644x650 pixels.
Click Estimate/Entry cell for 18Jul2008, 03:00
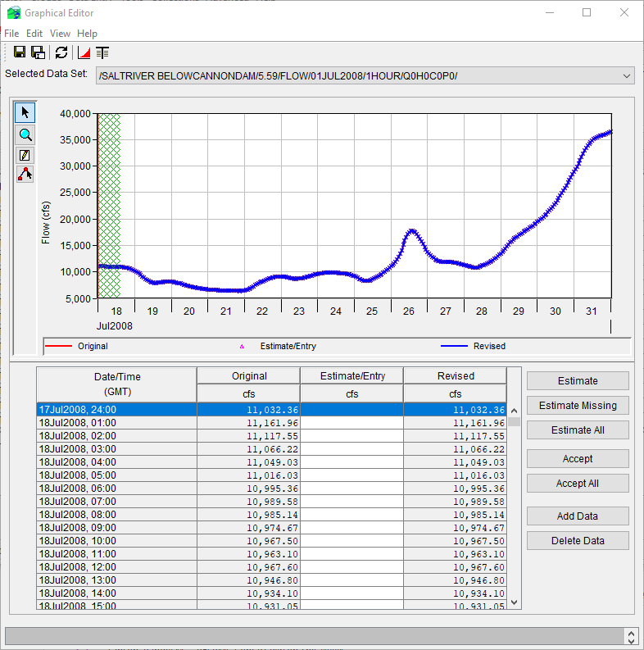pyautogui.click(x=351, y=449)
